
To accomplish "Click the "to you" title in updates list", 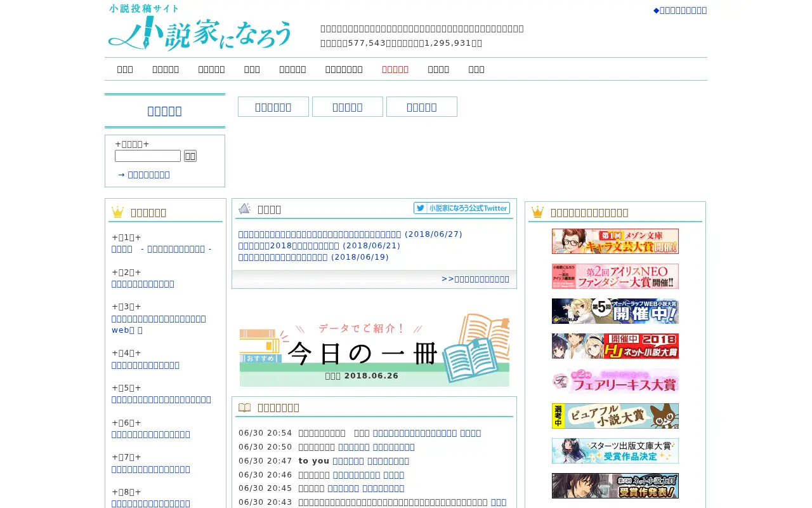I will [314, 461].
